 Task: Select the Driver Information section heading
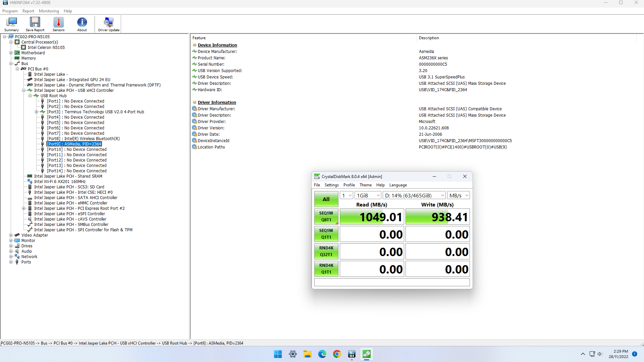pos(217,103)
